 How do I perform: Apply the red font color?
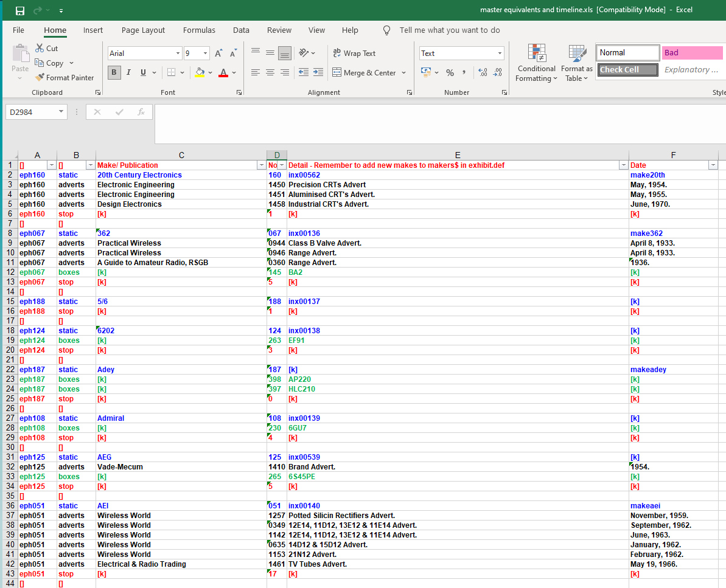point(223,72)
